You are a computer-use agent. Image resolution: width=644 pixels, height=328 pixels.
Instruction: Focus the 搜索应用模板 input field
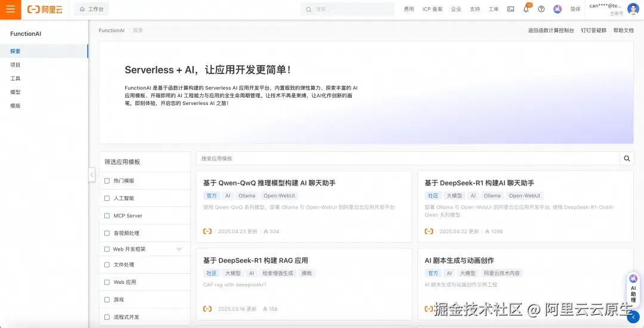(408, 159)
